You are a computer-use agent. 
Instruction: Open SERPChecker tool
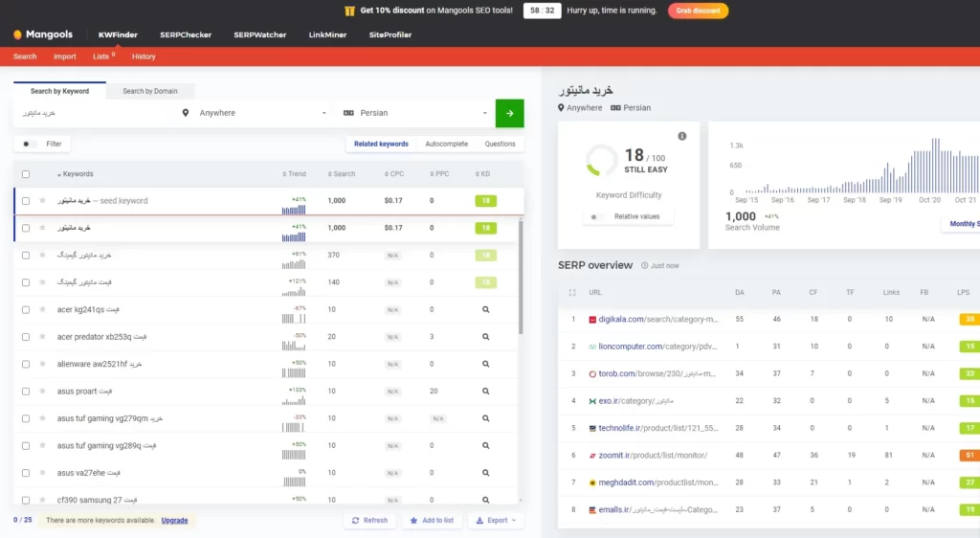(186, 35)
